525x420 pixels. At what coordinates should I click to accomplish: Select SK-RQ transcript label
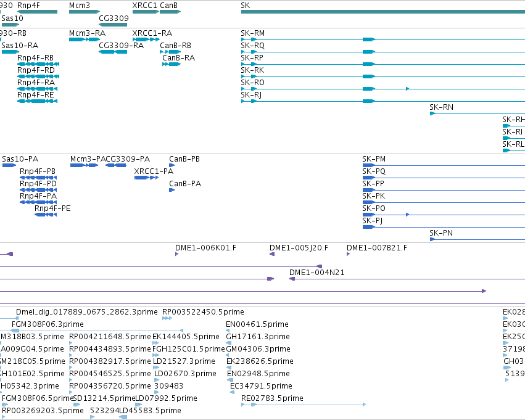tap(252, 46)
